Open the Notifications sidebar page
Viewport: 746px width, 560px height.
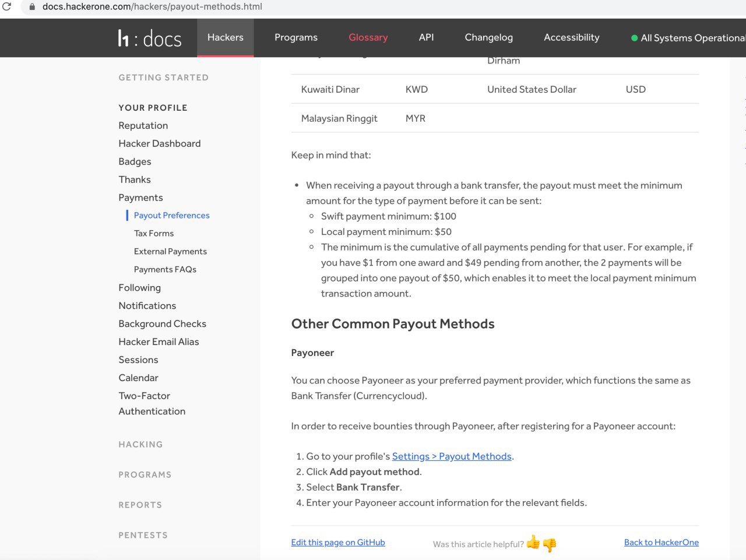click(x=147, y=306)
